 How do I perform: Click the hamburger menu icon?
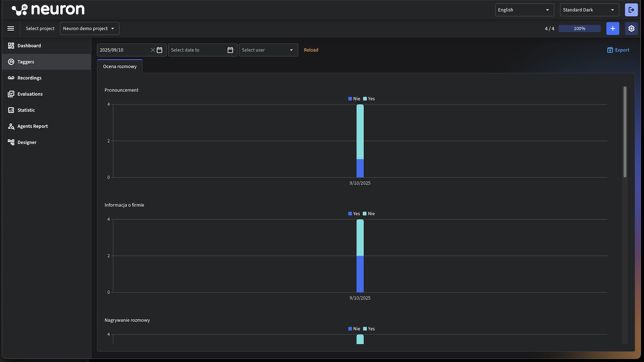pos(11,28)
